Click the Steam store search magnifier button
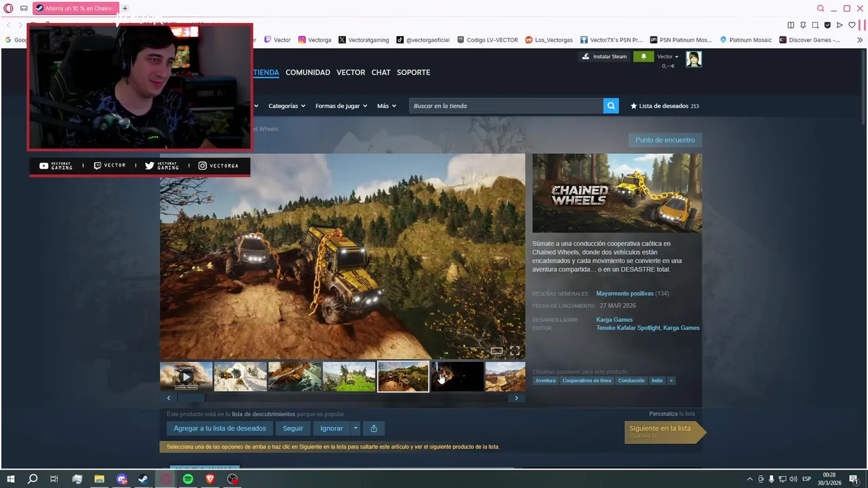Viewport: 868px width, 488px height. pyautogui.click(x=611, y=106)
